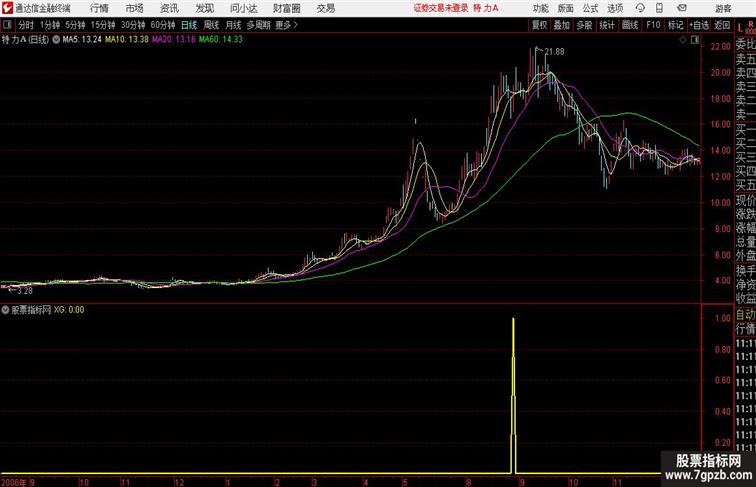The height and width of the screenshot is (487, 756).
Task: Open the 行情 menu
Action: 99,8
